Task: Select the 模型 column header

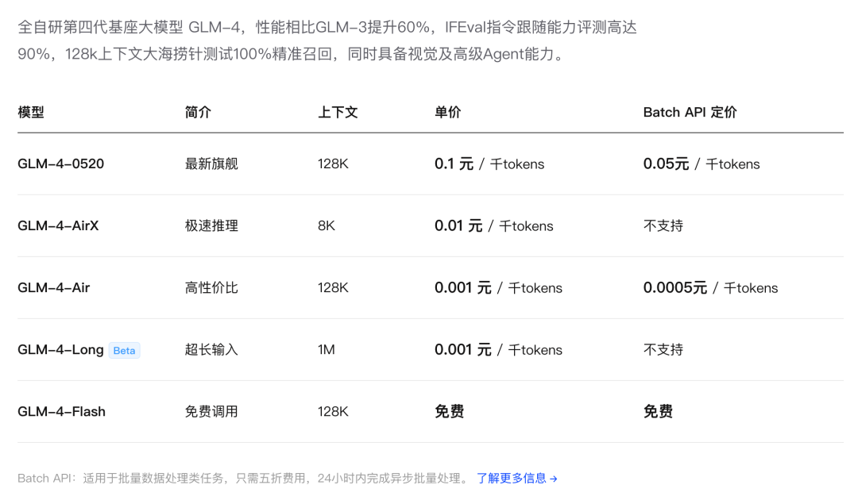Action: point(31,112)
